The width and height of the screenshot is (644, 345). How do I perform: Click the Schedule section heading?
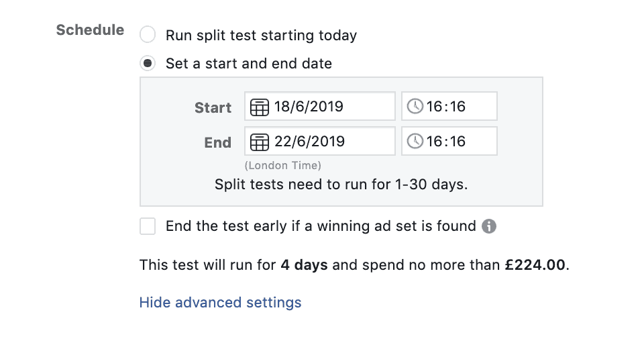point(90,30)
